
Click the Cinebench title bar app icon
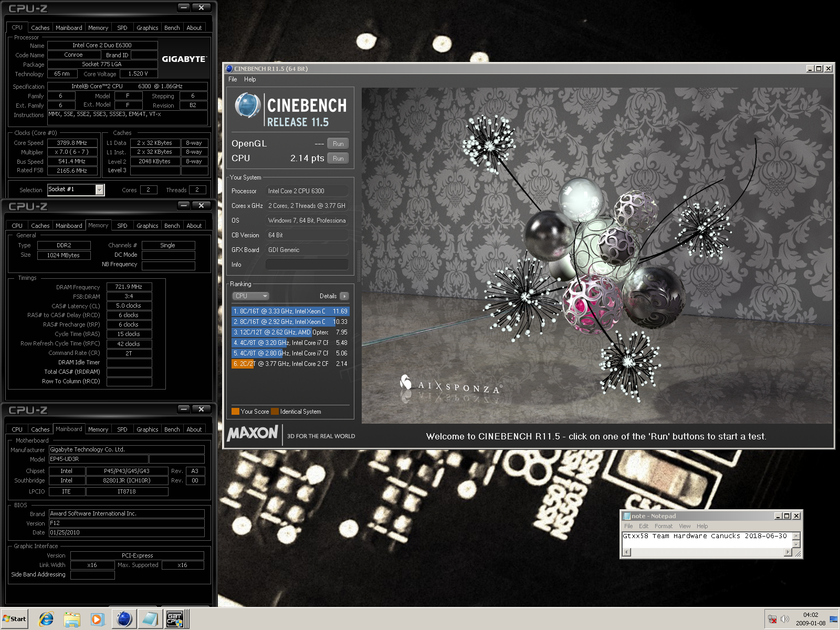229,69
